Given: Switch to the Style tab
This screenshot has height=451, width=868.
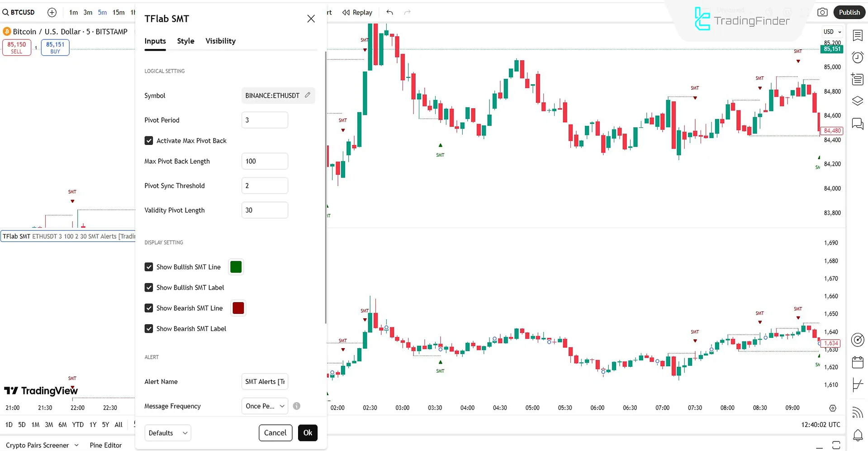Looking at the screenshot, I should point(185,41).
